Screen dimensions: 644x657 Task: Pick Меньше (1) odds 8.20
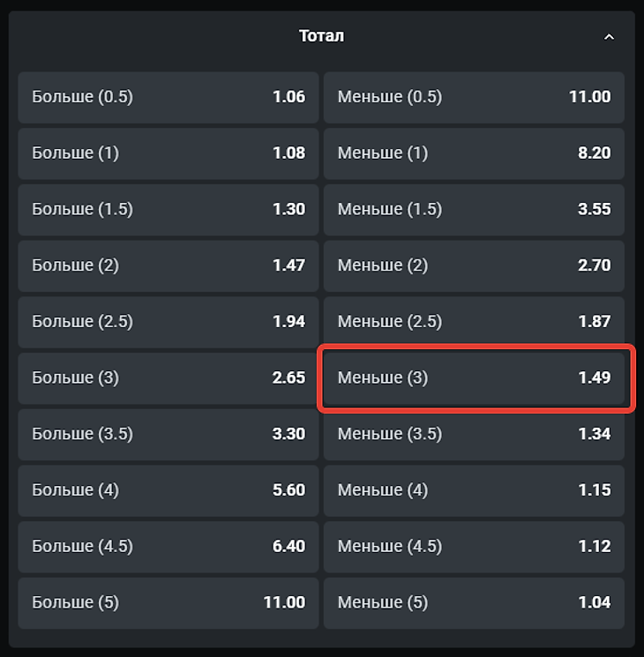pos(474,153)
